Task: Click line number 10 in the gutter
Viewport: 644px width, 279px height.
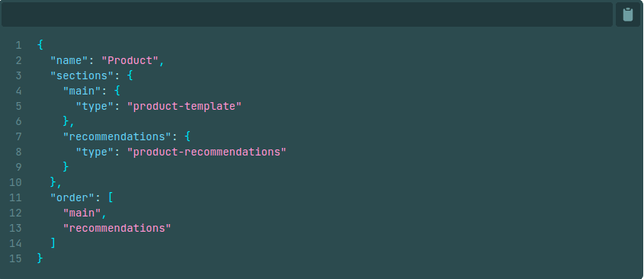Action: coord(15,182)
